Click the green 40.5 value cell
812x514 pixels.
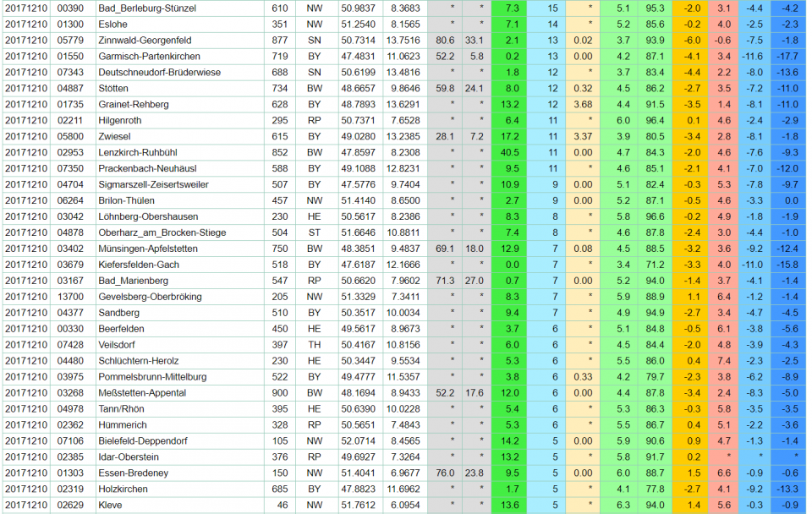tap(510, 152)
